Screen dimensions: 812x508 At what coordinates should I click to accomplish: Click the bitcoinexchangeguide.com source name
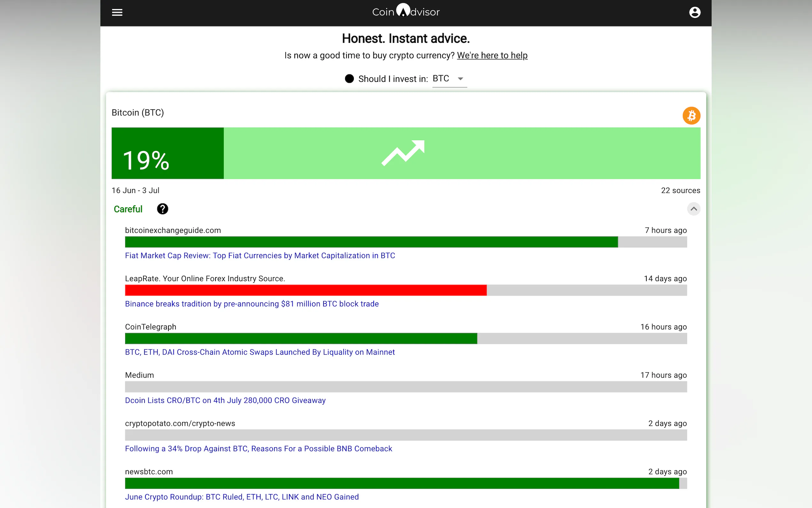pyautogui.click(x=173, y=230)
